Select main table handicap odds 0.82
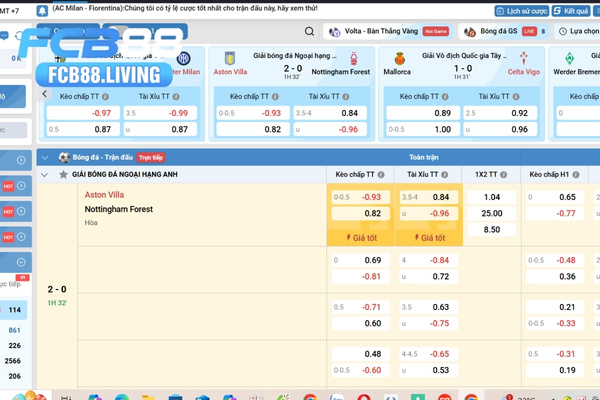Screen dimensions: 600x400 360,213
